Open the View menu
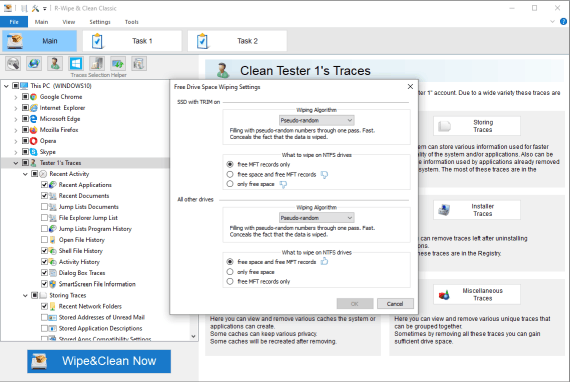This screenshot has width=570, height=382. click(69, 22)
